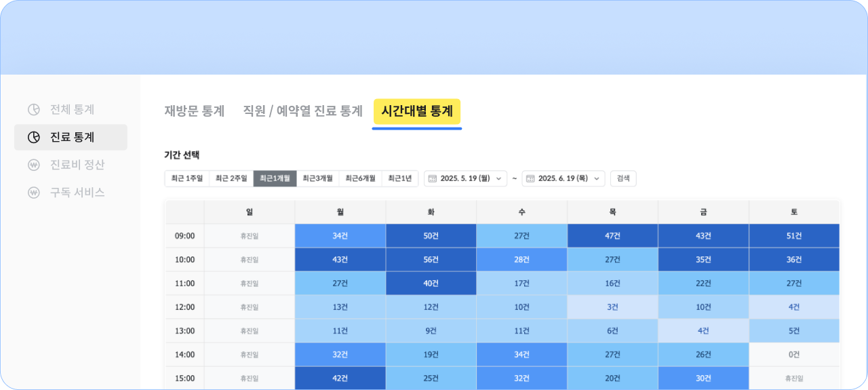Switch to the 재방문 통계 tab
Viewport: 868px width, 390px height.
[x=195, y=111]
